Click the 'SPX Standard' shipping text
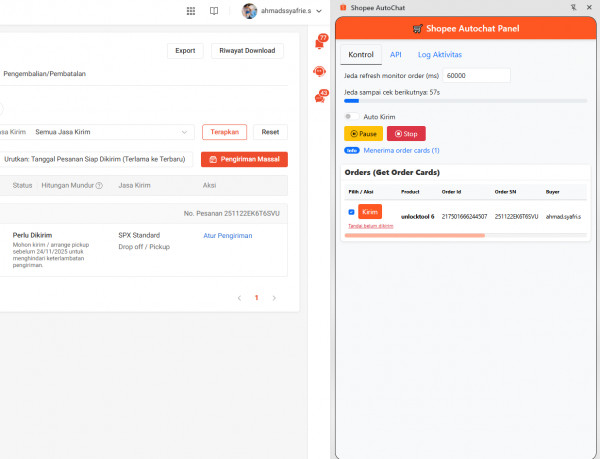The image size is (600, 459). click(139, 235)
